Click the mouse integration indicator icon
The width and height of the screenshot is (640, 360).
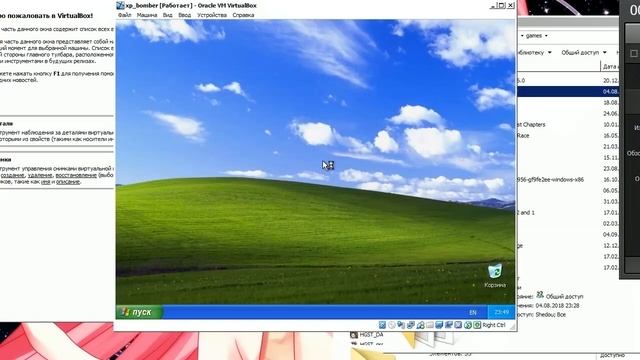click(467, 325)
